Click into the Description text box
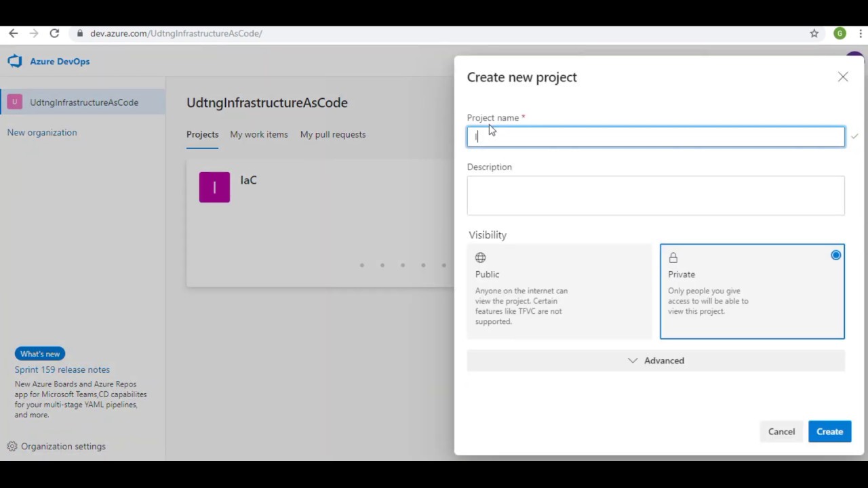The width and height of the screenshot is (868, 488). coord(656,196)
